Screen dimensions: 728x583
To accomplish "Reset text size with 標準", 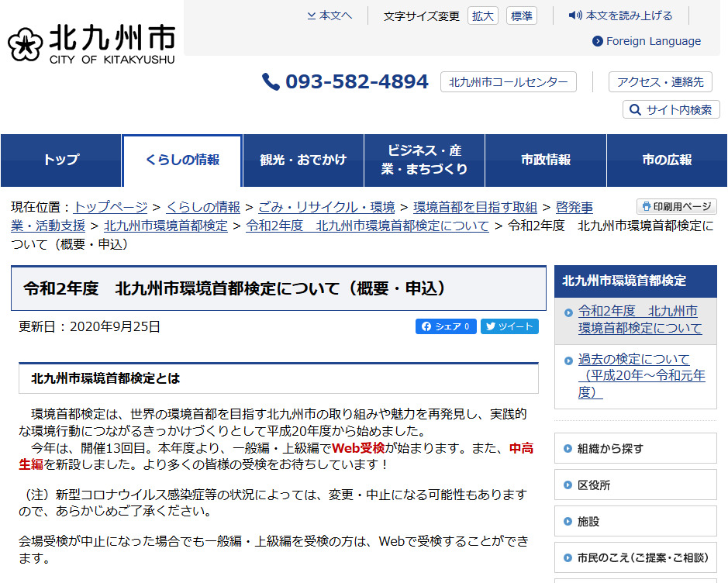I will click(522, 16).
